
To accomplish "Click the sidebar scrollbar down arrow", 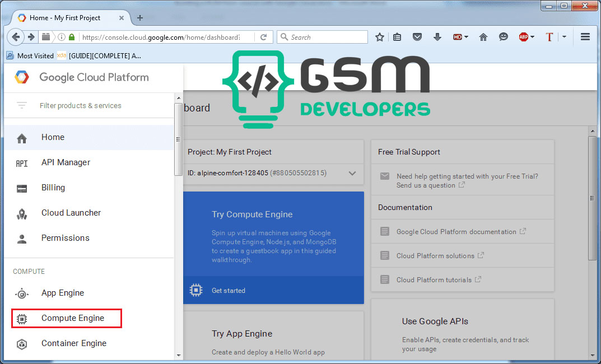I will point(179,356).
